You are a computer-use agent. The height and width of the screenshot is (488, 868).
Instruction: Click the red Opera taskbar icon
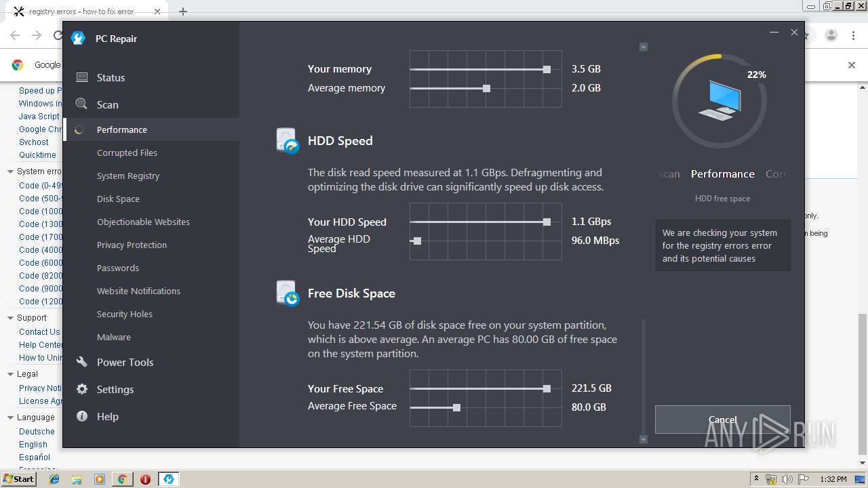(145, 479)
